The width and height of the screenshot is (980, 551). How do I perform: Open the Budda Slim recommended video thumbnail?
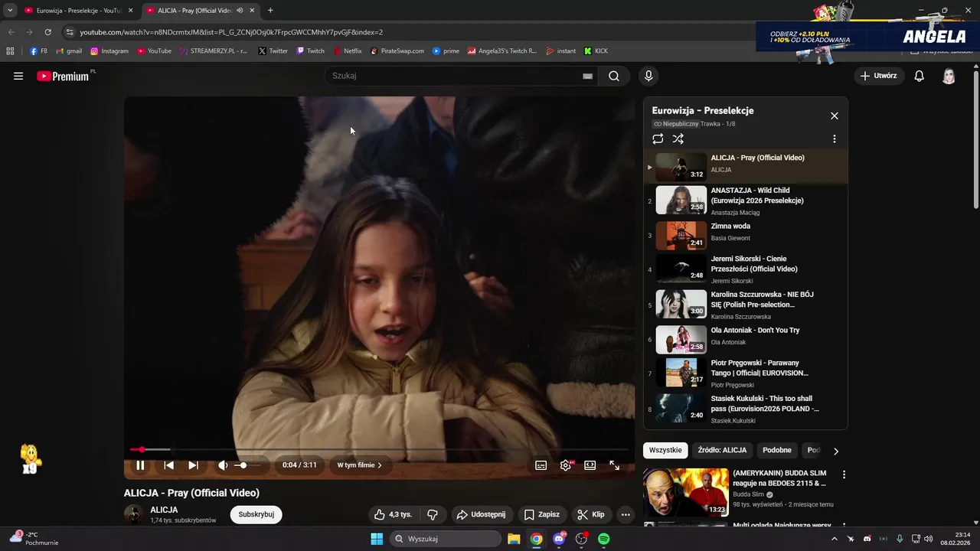pos(686,492)
